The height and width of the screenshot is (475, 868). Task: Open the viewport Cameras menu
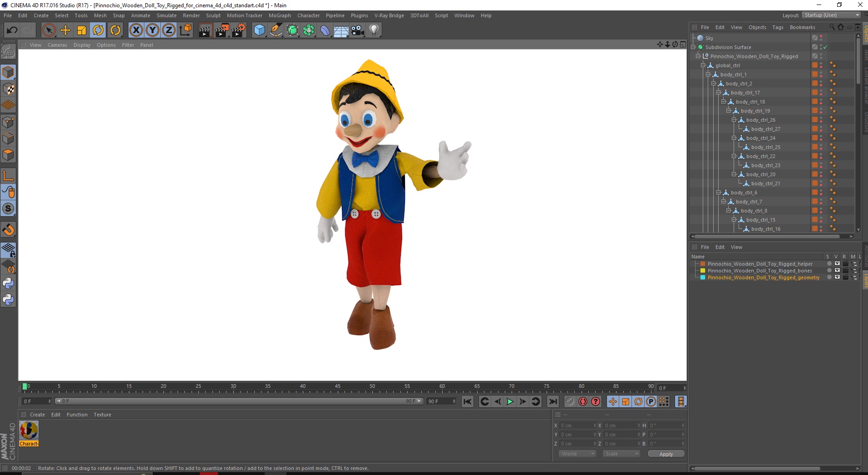pos(57,45)
